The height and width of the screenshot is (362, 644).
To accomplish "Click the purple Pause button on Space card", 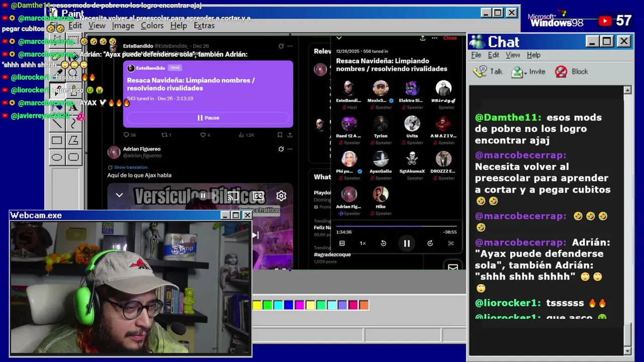I will 208,118.
